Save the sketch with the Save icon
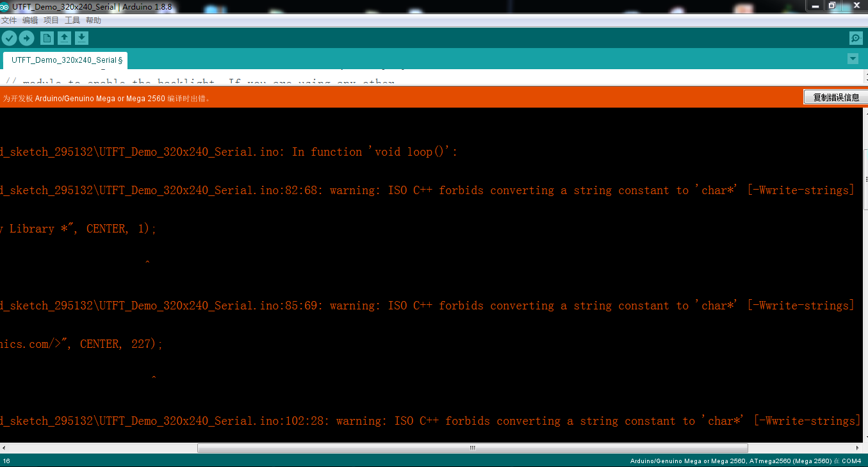This screenshot has height=467, width=868. click(81, 38)
